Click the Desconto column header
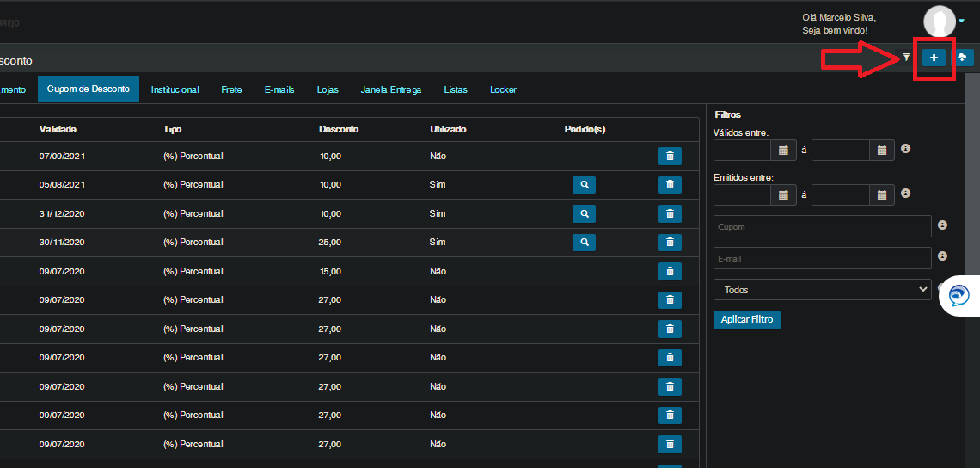 [339, 130]
